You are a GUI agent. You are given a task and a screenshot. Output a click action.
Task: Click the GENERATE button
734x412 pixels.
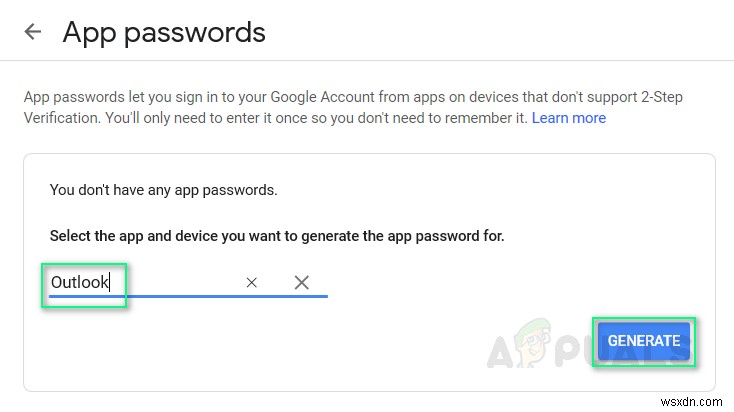(643, 340)
